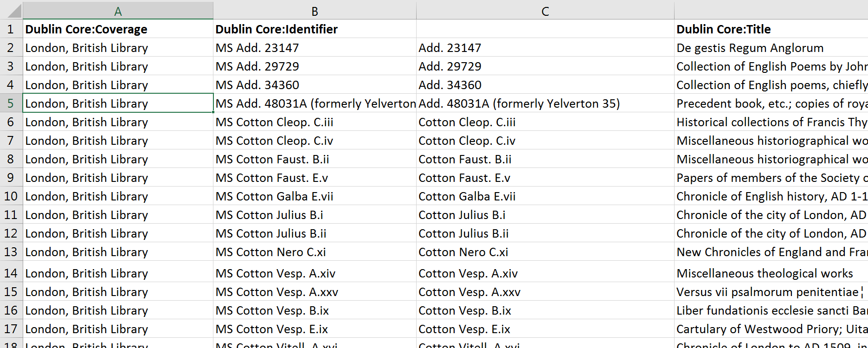868x348 pixels.
Task: Click cell 'MS Cotton Nero C.xi'
Action: (315, 252)
